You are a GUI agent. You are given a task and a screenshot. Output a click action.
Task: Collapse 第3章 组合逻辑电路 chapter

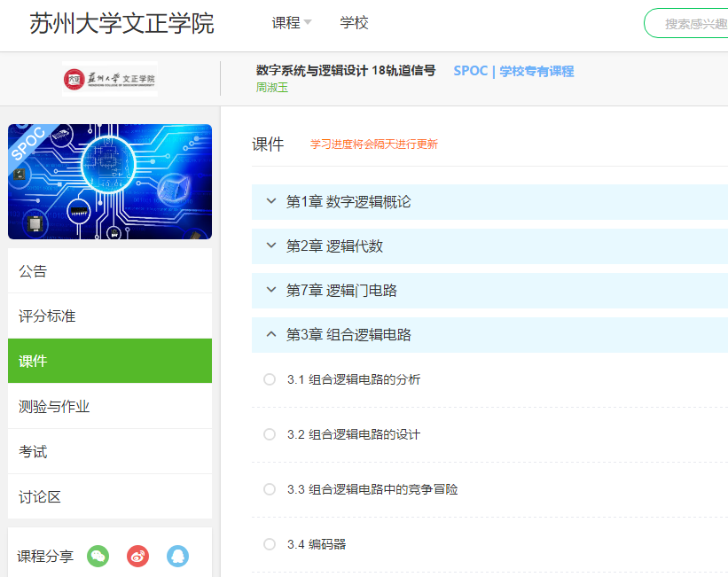click(x=271, y=334)
